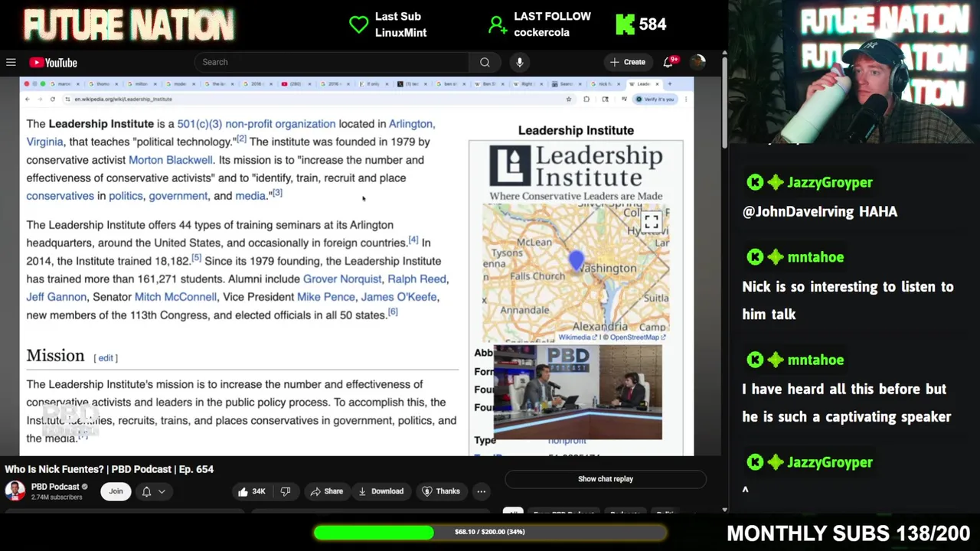Click the magnifier search button

point(485,62)
